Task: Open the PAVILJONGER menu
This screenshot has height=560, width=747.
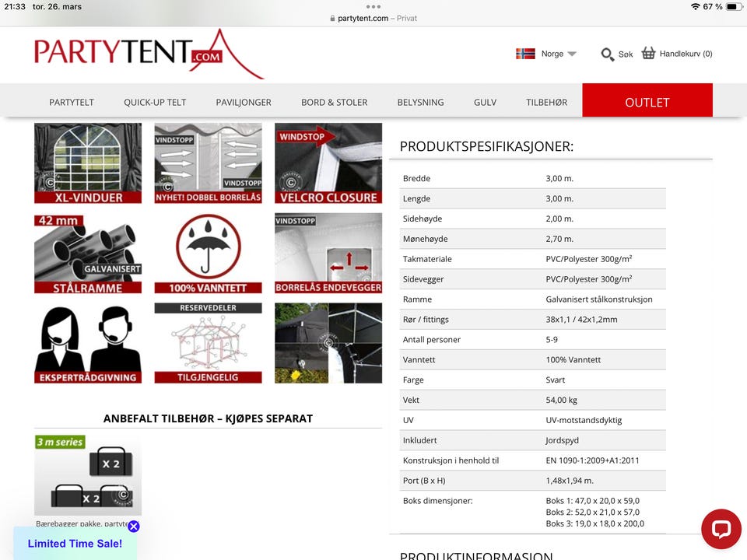Action: pos(244,103)
